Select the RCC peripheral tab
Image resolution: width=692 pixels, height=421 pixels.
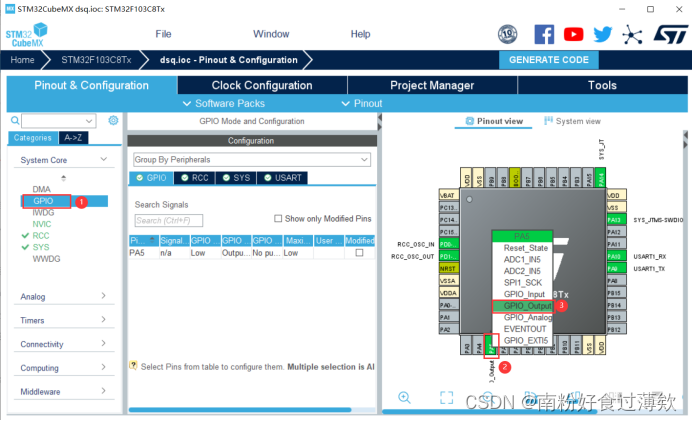(195, 178)
